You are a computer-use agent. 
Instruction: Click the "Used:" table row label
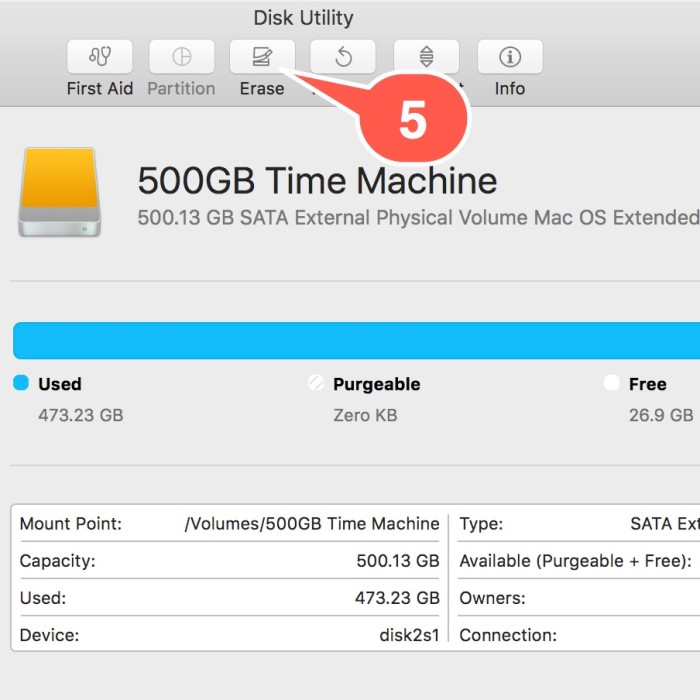(x=43, y=598)
